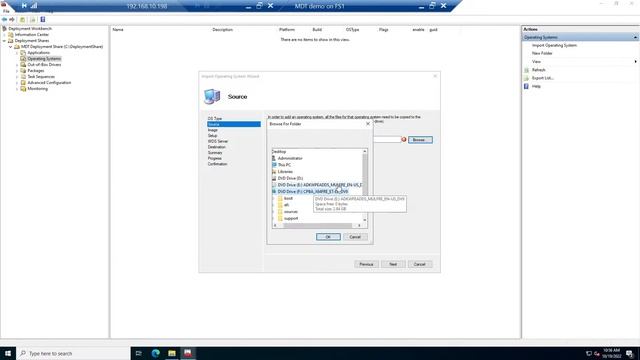
Task: Click the folder tree horizontal scrollbar
Action: 317,225
